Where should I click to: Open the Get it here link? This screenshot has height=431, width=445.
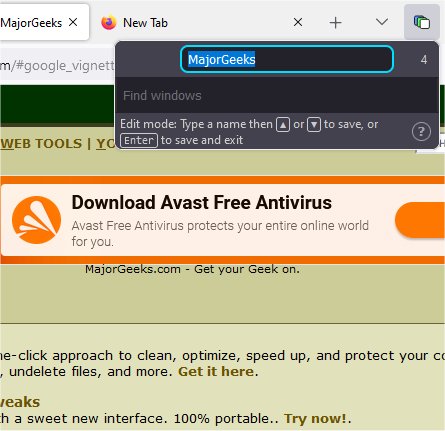216,371
